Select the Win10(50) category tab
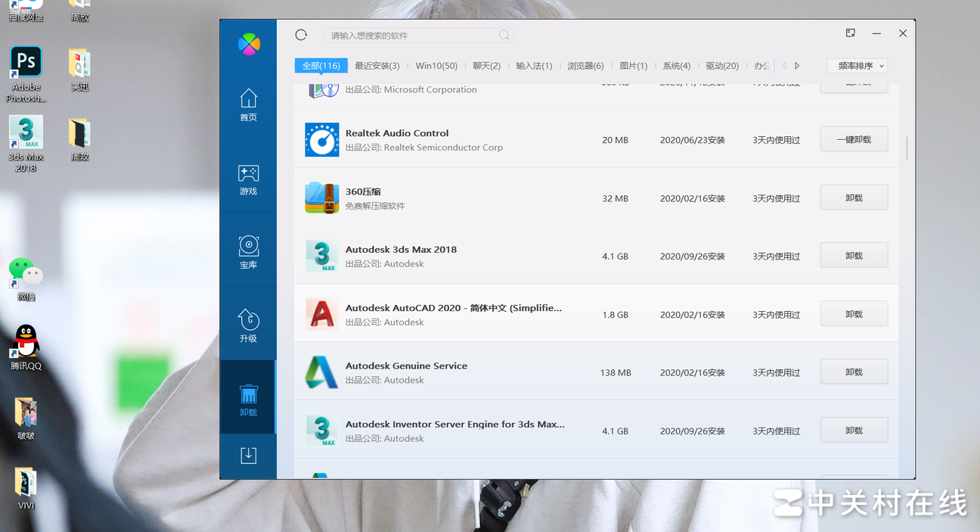Viewport: 980px width, 532px height. [x=436, y=66]
